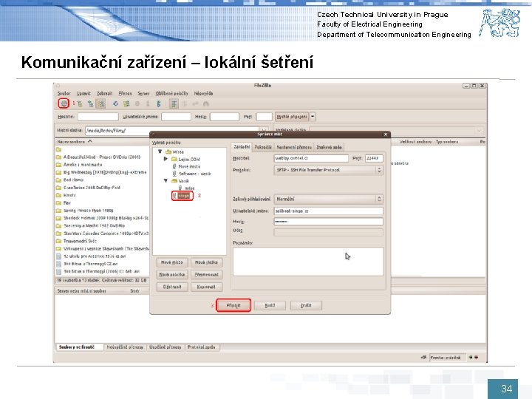Click the greyed disconnect toolbar icon
This screenshot has width=532, height=399.
click(x=148, y=104)
